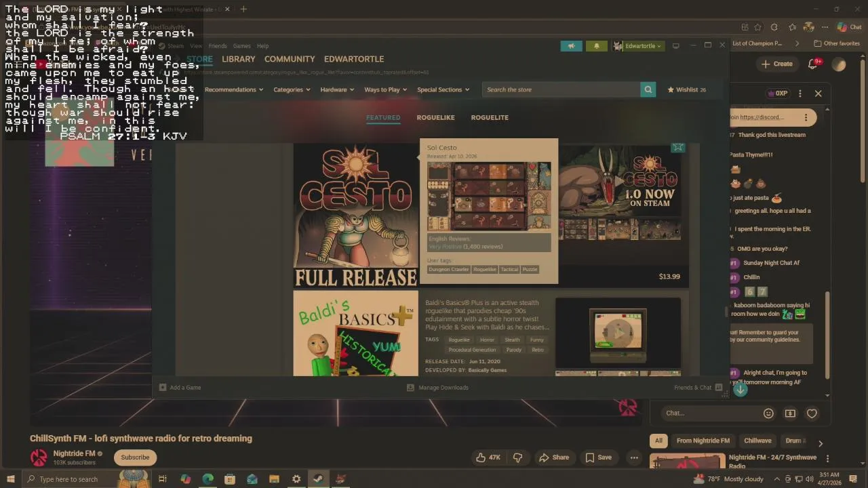Open Friends & Chat in Steam
Screen dimensions: 868x488
coord(697,388)
